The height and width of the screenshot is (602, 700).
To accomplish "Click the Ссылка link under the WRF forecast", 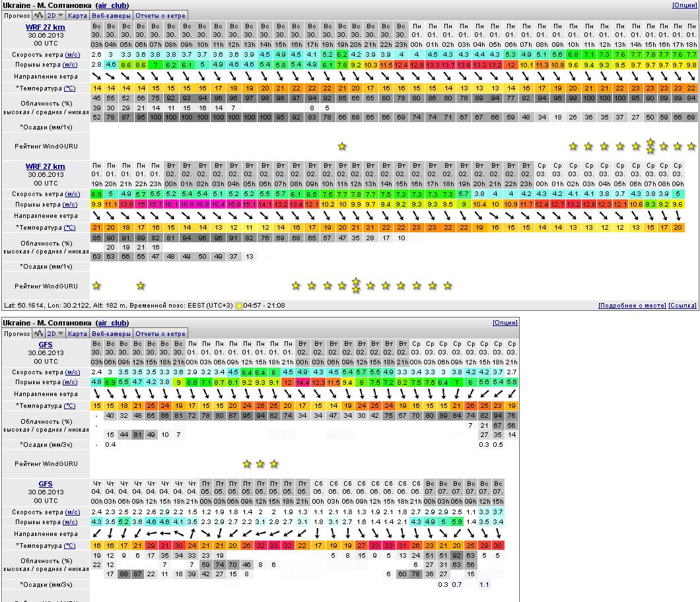I will point(682,306).
